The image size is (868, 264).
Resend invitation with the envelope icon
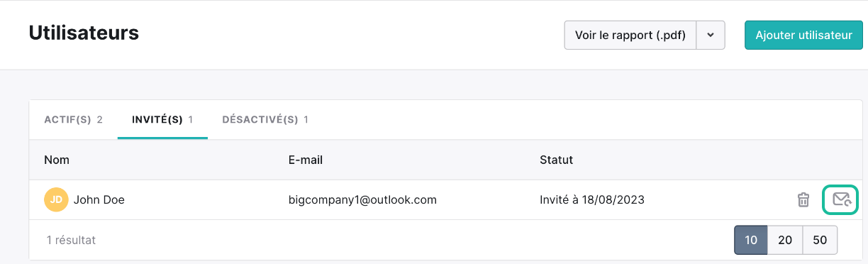pyautogui.click(x=841, y=199)
